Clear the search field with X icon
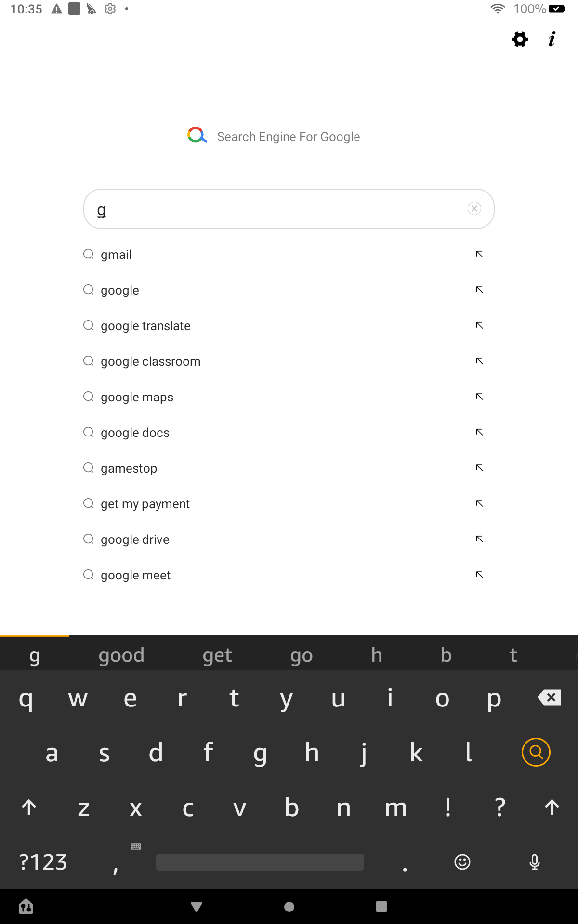This screenshot has width=578, height=924. click(474, 208)
